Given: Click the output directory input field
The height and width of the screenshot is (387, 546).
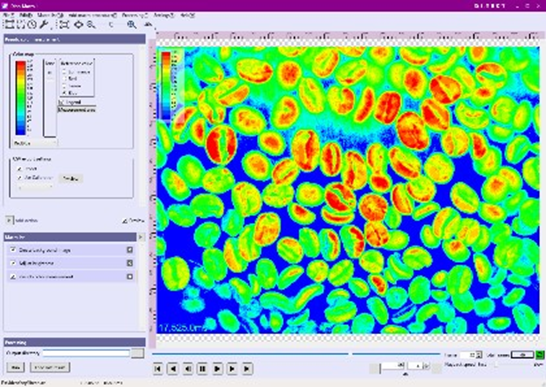Looking at the screenshot, I should click(86, 353).
